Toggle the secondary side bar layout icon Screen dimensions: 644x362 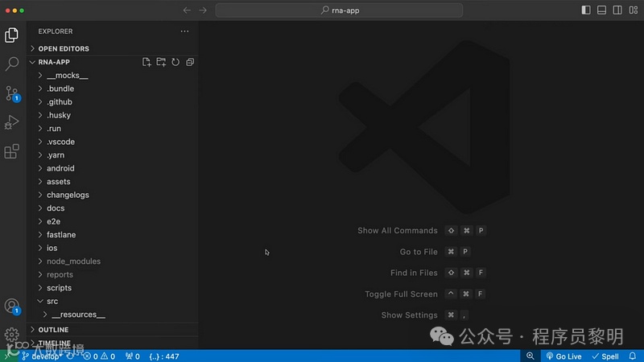[x=617, y=10]
